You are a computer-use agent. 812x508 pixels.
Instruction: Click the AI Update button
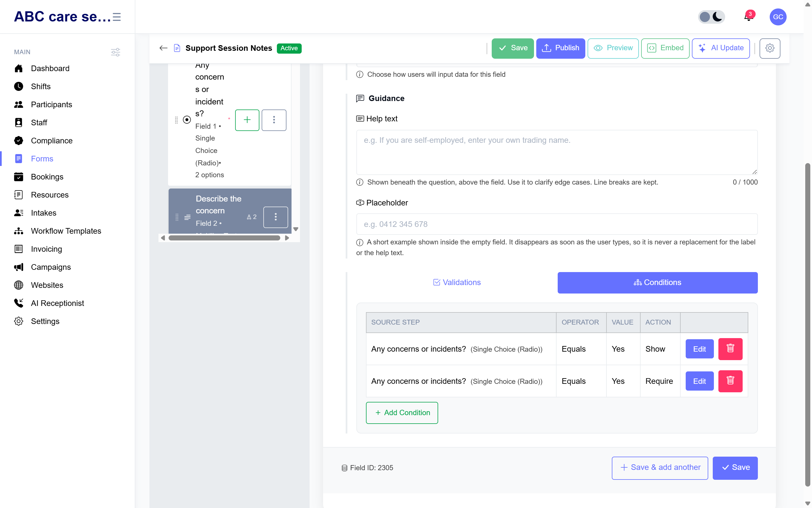(721, 48)
